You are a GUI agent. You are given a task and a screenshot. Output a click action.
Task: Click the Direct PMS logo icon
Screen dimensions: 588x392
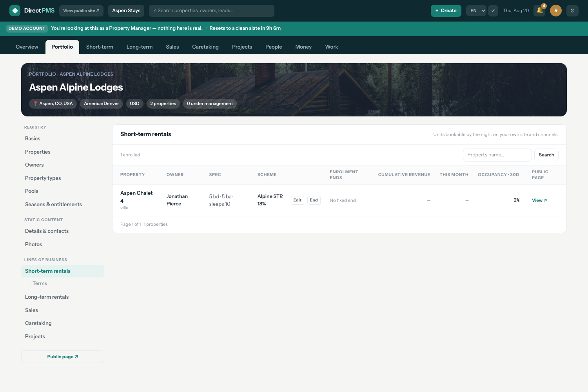(15, 11)
